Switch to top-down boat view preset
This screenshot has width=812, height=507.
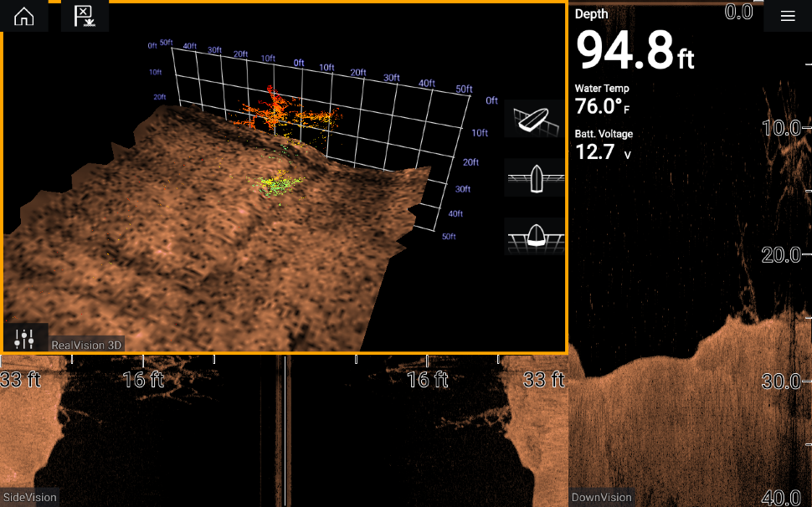tap(533, 177)
